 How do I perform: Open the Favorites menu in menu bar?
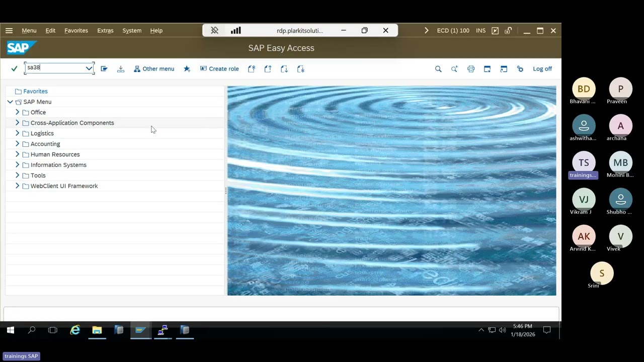click(76, 31)
